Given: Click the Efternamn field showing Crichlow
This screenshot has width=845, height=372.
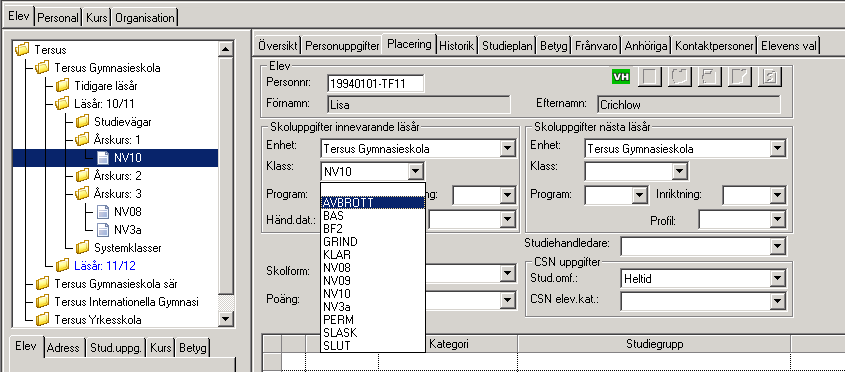Looking at the screenshot, I should pyautogui.click(x=689, y=105).
